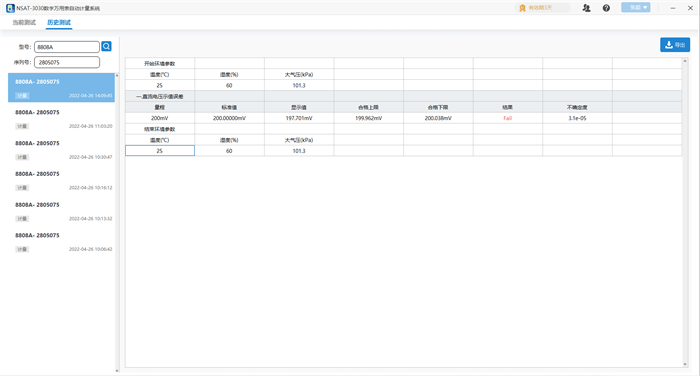Click the 结果 column header cell

(x=508, y=107)
